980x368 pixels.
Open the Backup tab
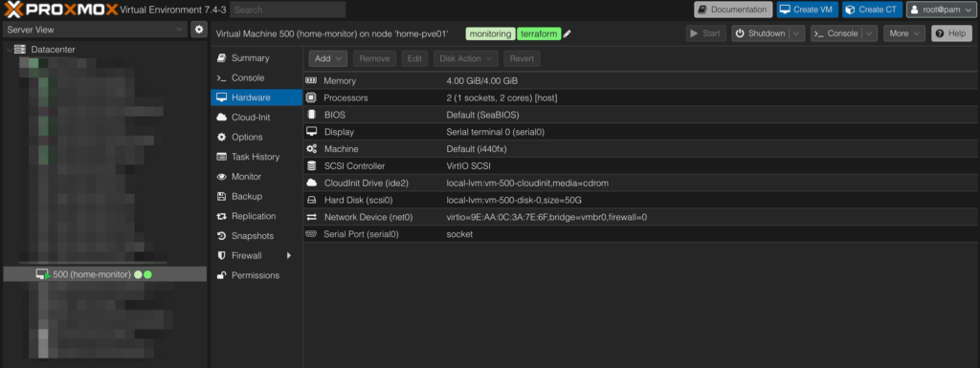(x=256, y=197)
